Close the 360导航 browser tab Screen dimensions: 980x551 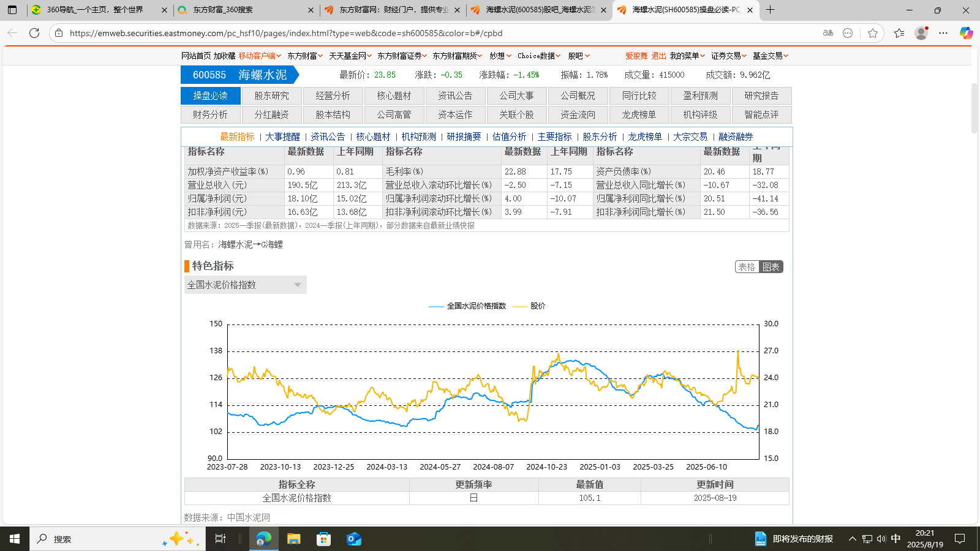164,10
